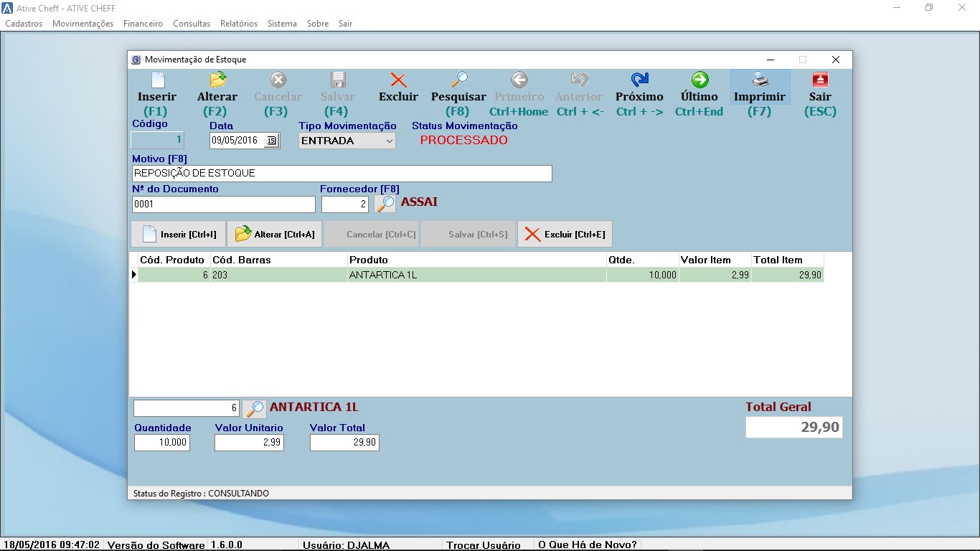The height and width of the screenshot is (551, 980).
Task: Click Usuário: DJALMA in status bar
Action: pos(346,545)
